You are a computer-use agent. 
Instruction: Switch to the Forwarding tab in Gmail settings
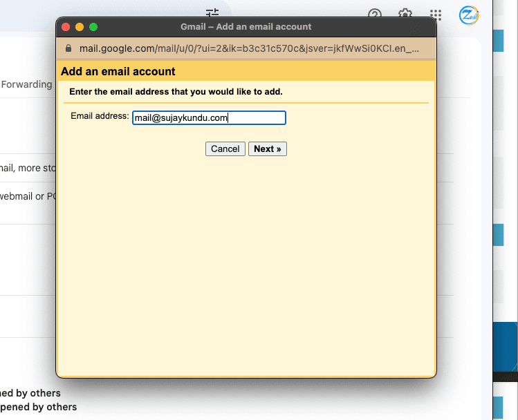tap(26, 84)
